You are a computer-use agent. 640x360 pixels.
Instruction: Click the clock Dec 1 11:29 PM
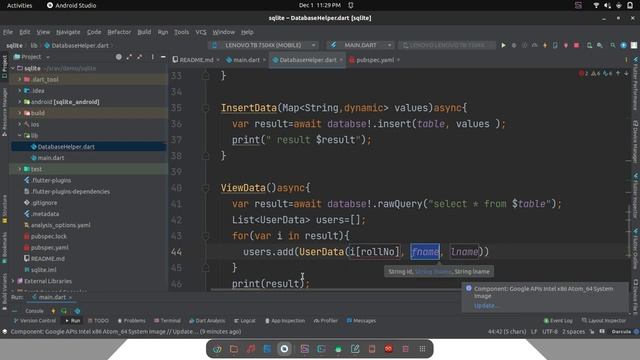pos(320,5)
